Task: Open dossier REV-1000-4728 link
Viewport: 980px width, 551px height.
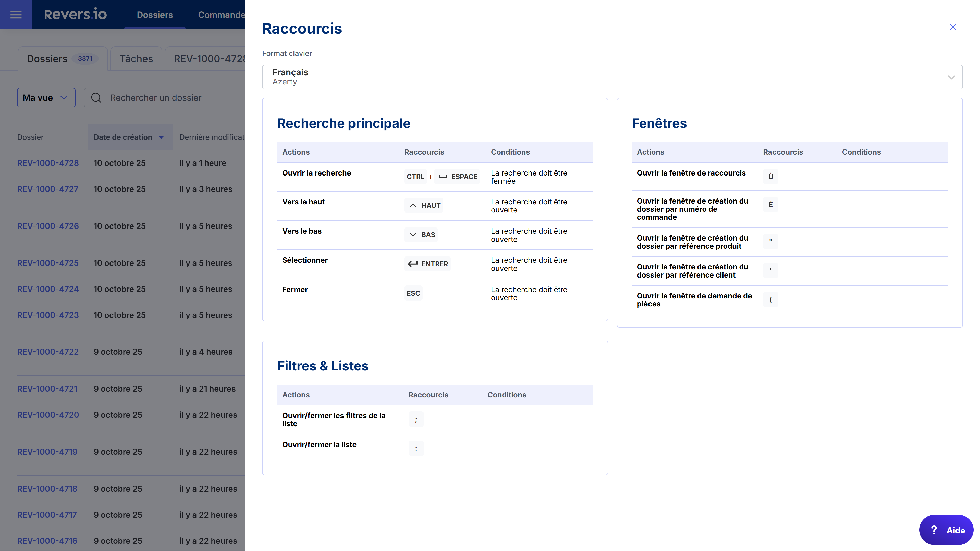Action: 48,163
